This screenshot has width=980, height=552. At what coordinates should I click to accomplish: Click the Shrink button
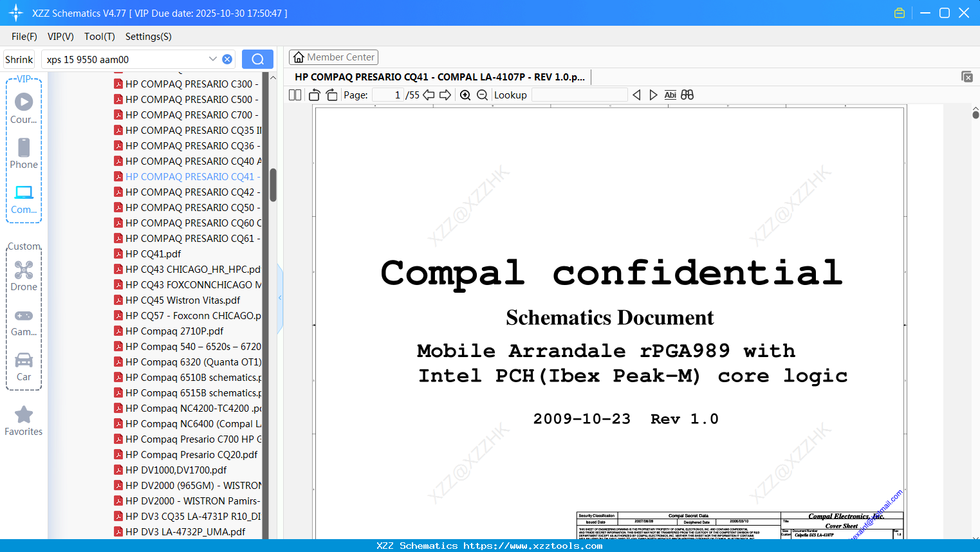tap(19, 59)
